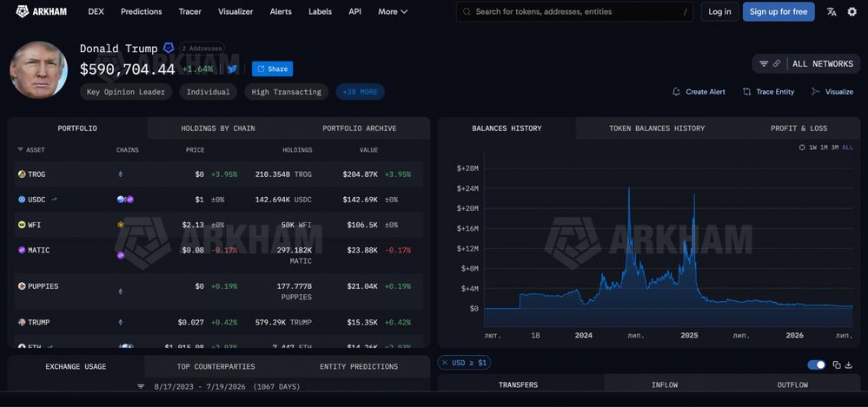Click the USDC token icon

[x=22, y=200]
